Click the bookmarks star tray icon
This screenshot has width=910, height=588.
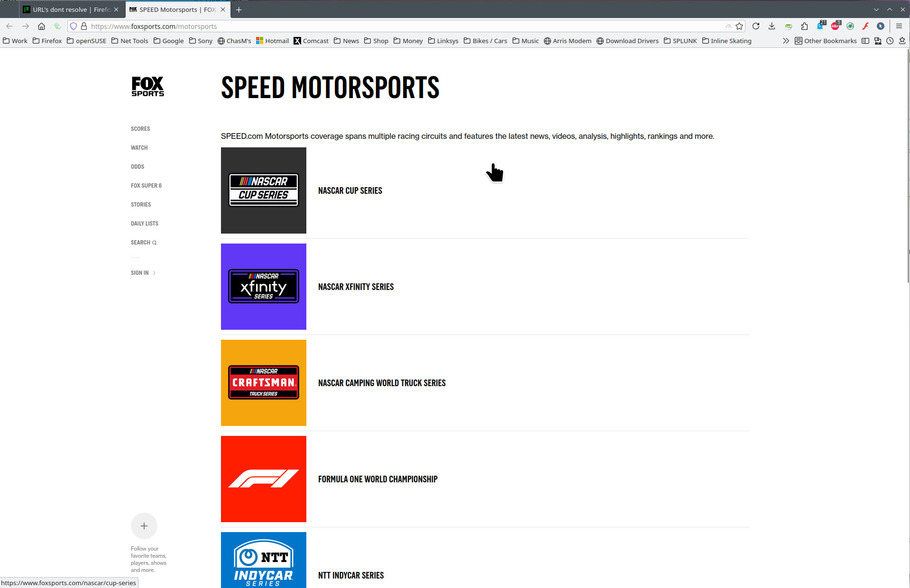point(902,41)
